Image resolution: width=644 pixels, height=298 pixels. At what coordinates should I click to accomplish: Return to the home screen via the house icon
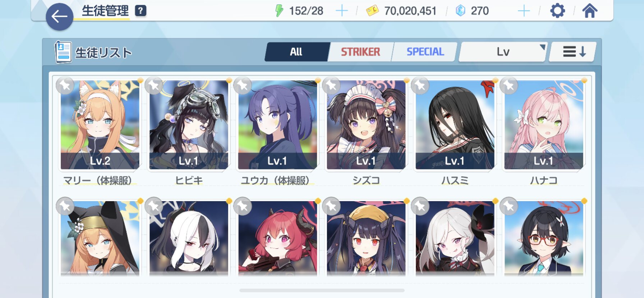(x=590, y=11)
